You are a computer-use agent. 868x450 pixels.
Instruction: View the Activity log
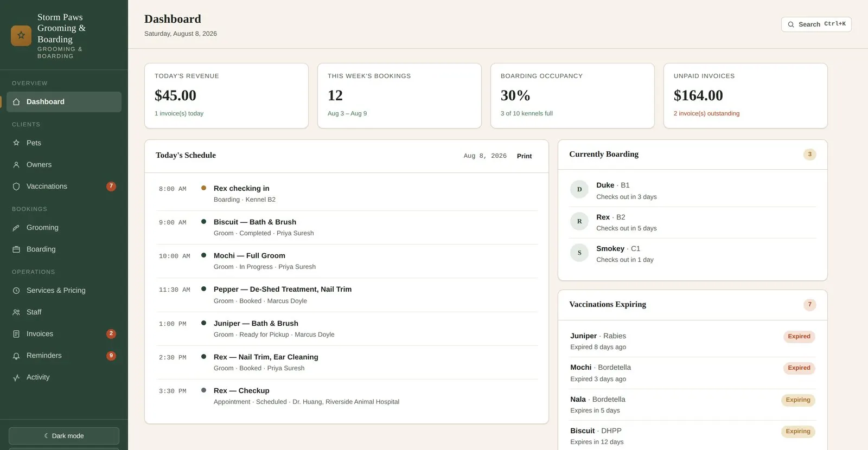pos(64,377)
